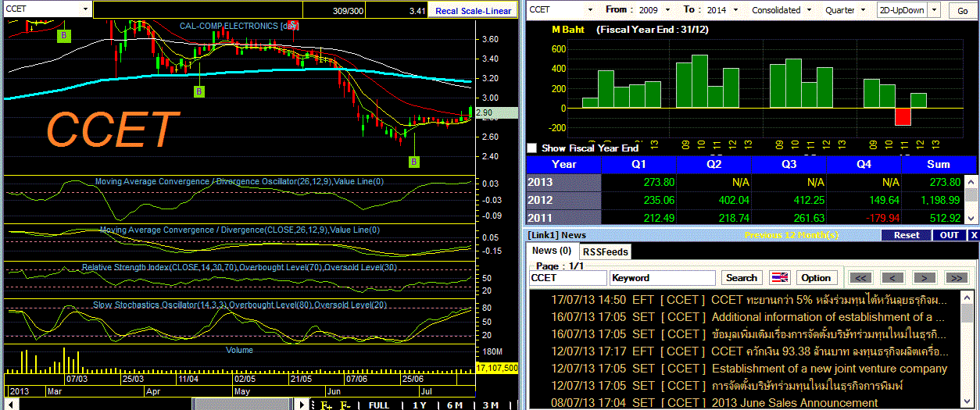Click the green B marker near March

point(65,36)
